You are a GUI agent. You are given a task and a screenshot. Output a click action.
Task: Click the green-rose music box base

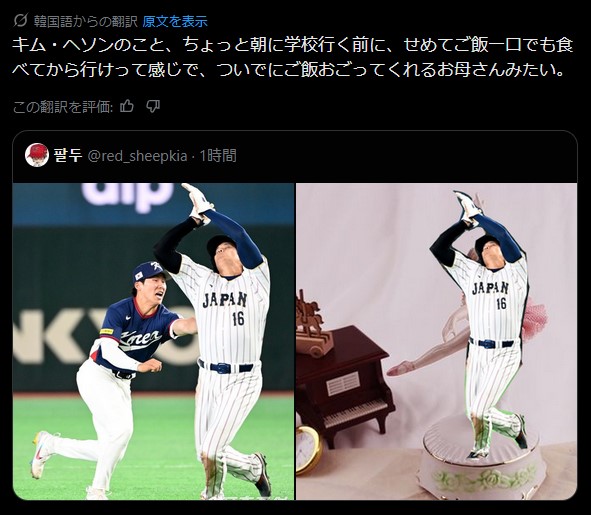click(481, 462)
